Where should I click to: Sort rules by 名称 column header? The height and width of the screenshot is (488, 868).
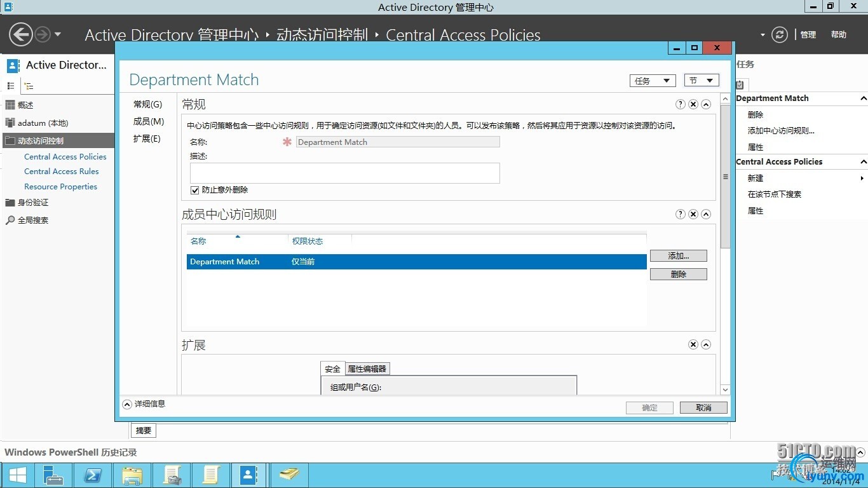tap(237, 241)
